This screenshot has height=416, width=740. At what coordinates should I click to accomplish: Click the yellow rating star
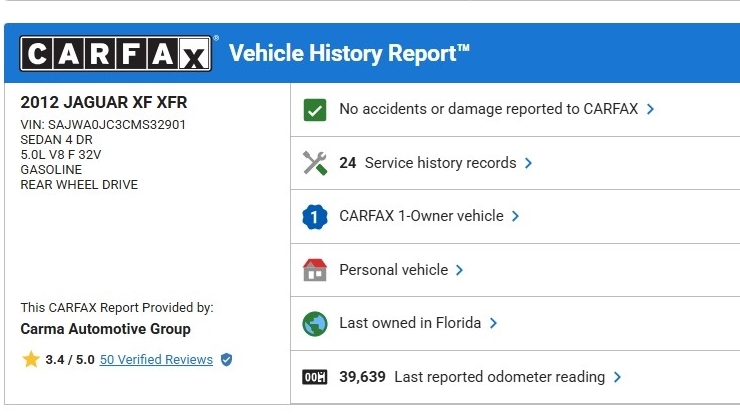pos(31,359)
